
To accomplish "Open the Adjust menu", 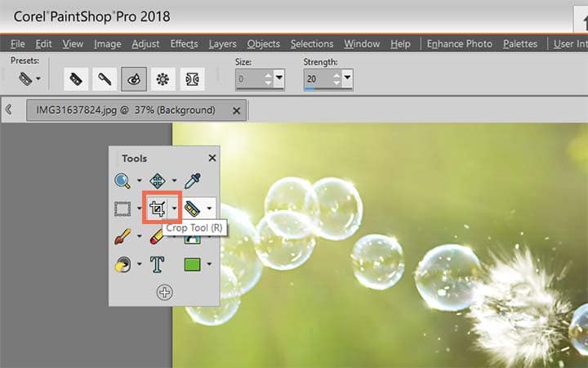I will (x=145, y=44).
